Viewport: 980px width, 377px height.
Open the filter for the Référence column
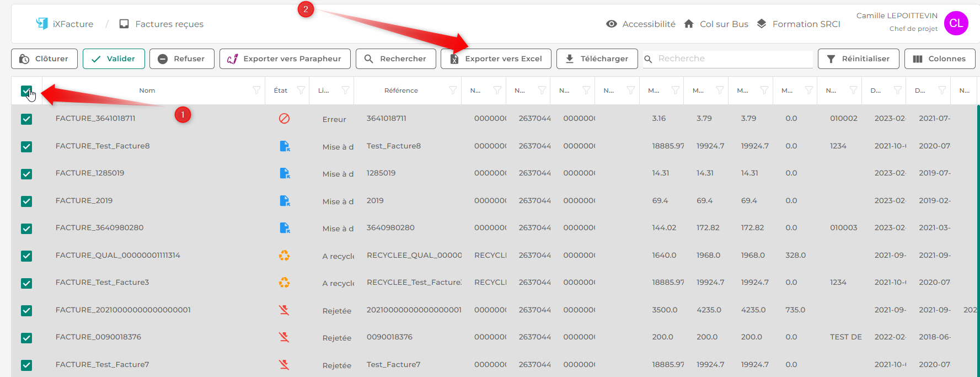click(x=453, y=91)
